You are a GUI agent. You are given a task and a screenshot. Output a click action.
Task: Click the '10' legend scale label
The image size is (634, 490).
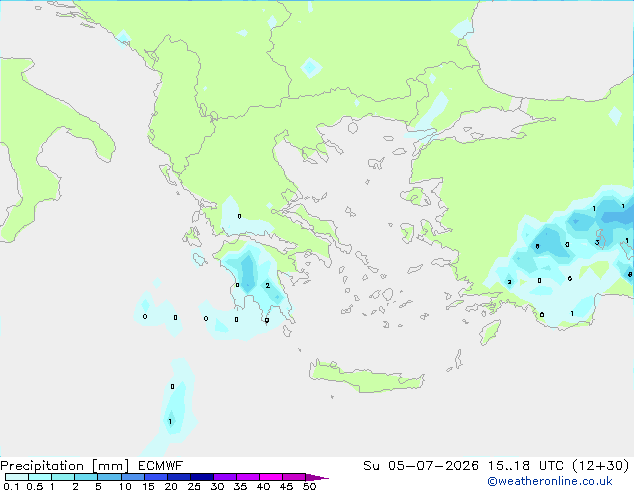[125, 486]
